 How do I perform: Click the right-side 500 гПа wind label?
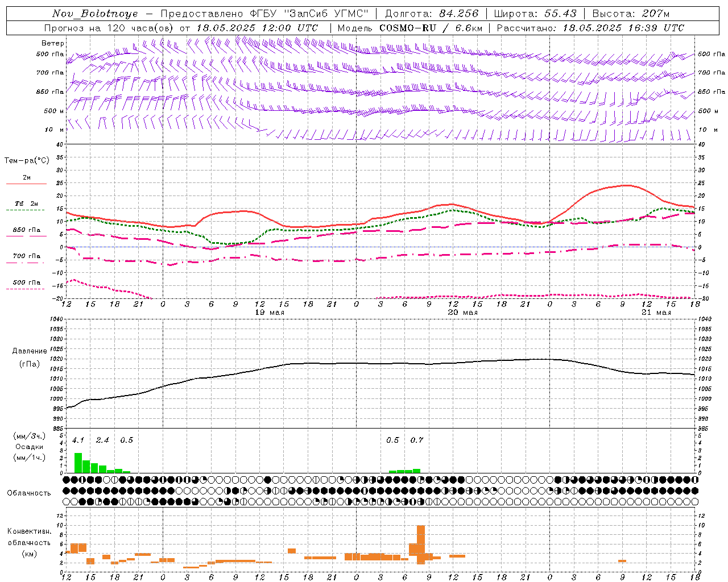pos(712,54)
